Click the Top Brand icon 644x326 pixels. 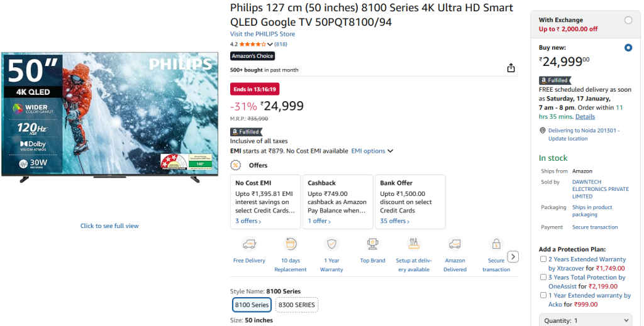pyautogui.click(x=372, y=244)
